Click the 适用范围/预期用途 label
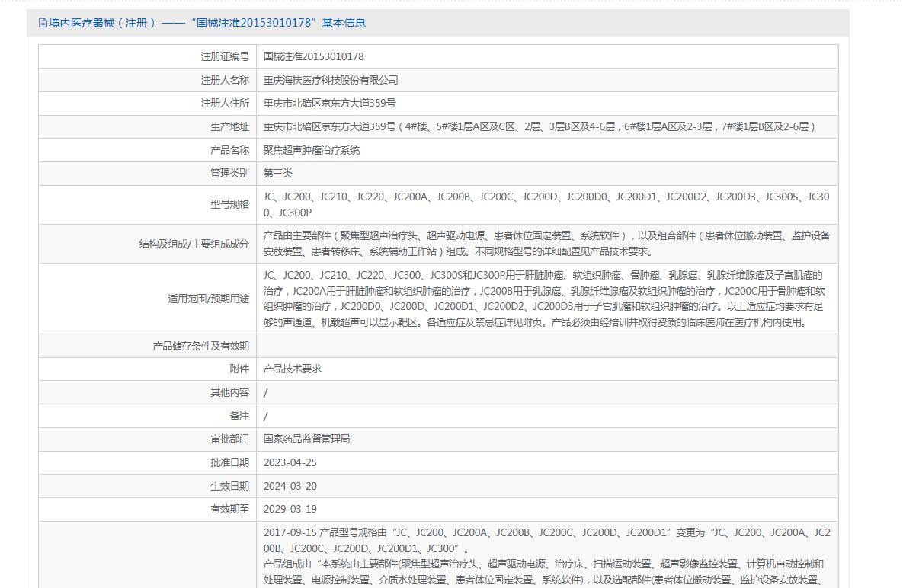The image size is (903, 588). point(208,299)
